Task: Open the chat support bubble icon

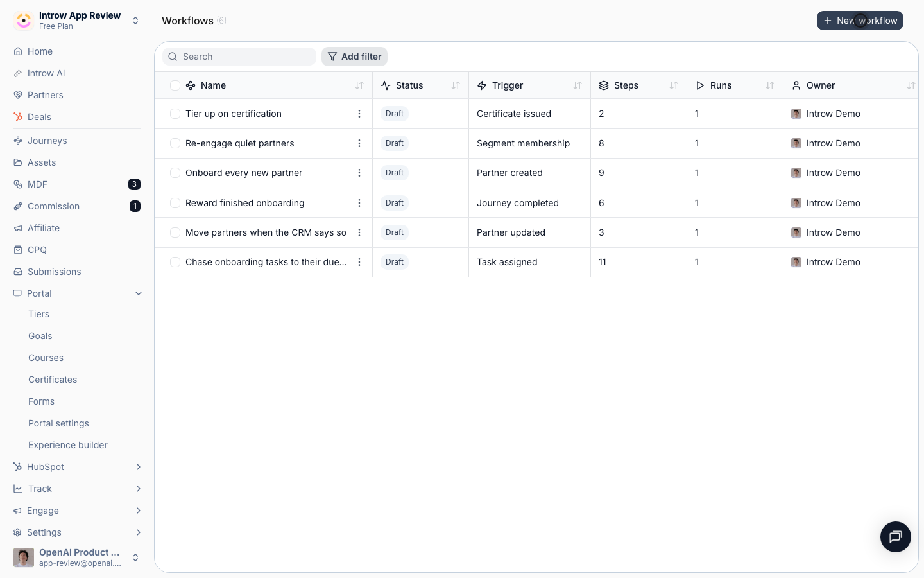Action: [896, 537]
